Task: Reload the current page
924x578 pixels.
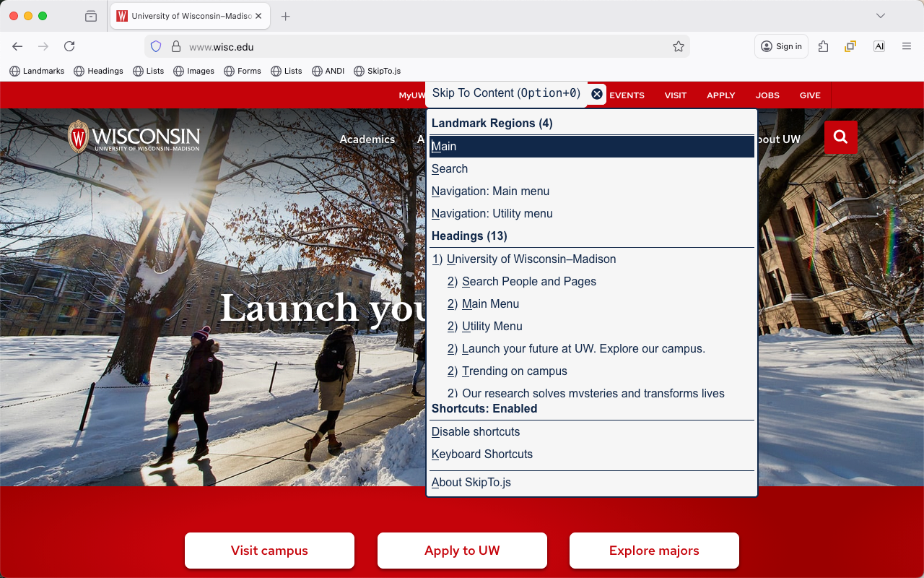Action: (x=69, y=47)
